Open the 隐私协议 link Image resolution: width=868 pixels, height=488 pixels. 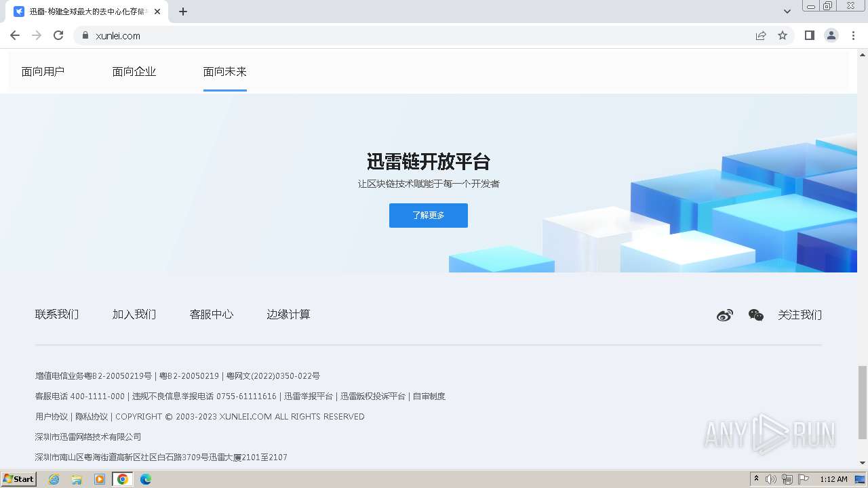tap(92, 416)
